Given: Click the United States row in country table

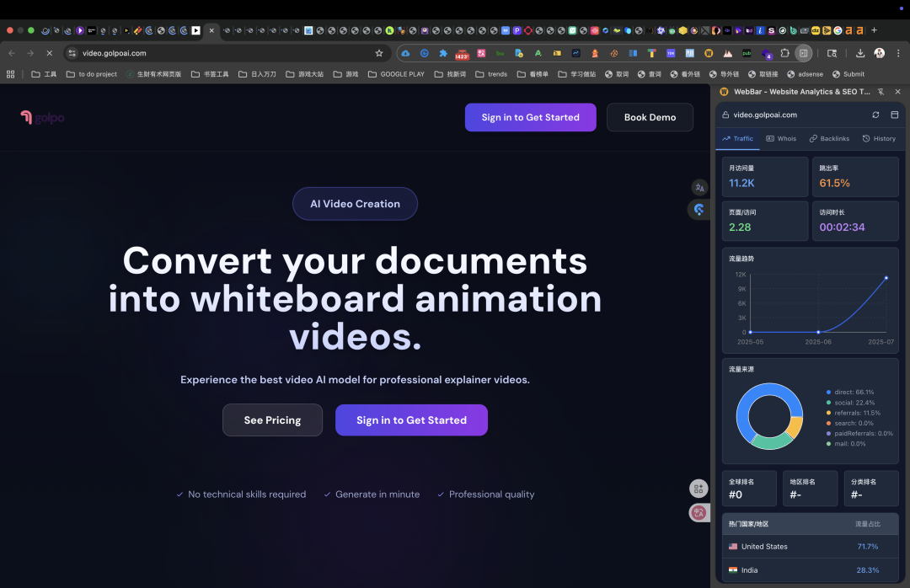Looking at the screenshot, I should point(811,546).
